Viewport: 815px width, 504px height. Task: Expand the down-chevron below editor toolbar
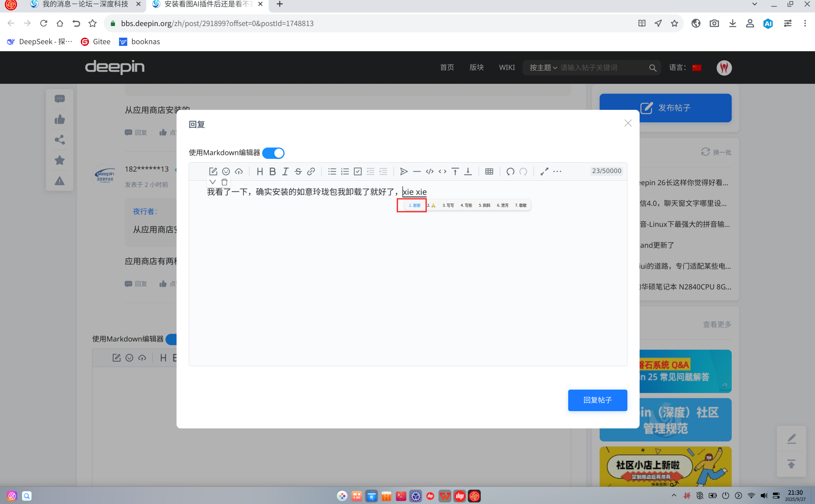click(x=212, y=182)
